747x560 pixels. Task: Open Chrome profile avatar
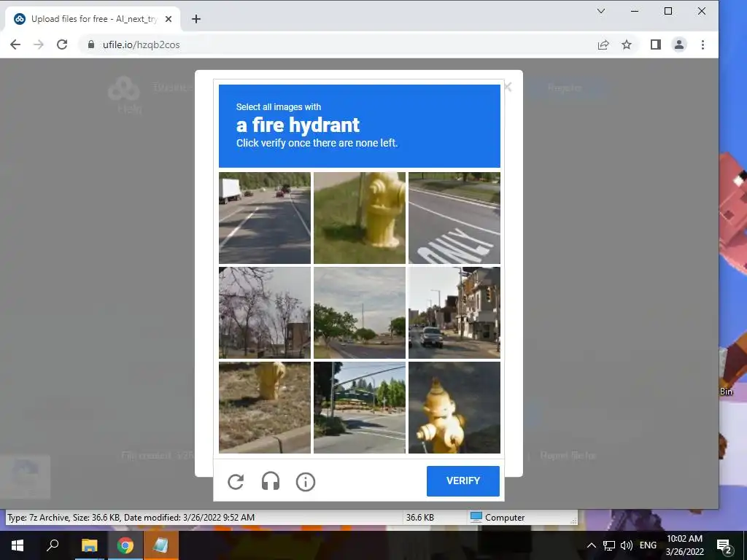tap(679, 44)
